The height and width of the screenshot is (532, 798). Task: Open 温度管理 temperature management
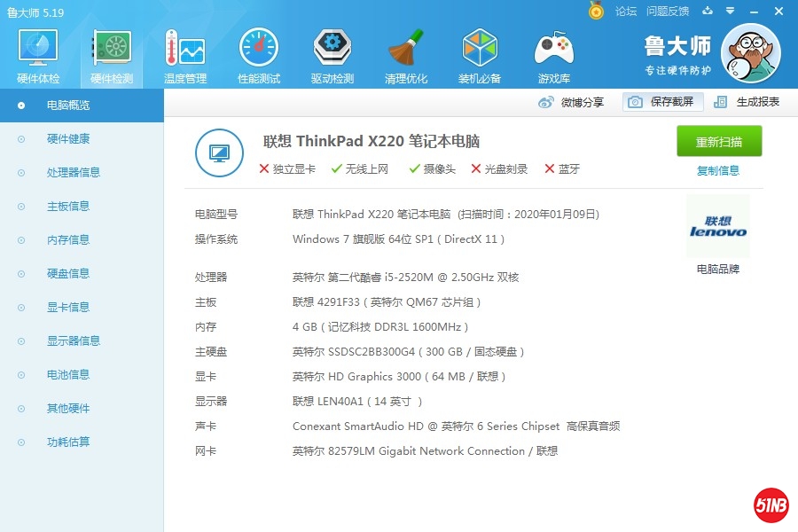coord(184,53)
